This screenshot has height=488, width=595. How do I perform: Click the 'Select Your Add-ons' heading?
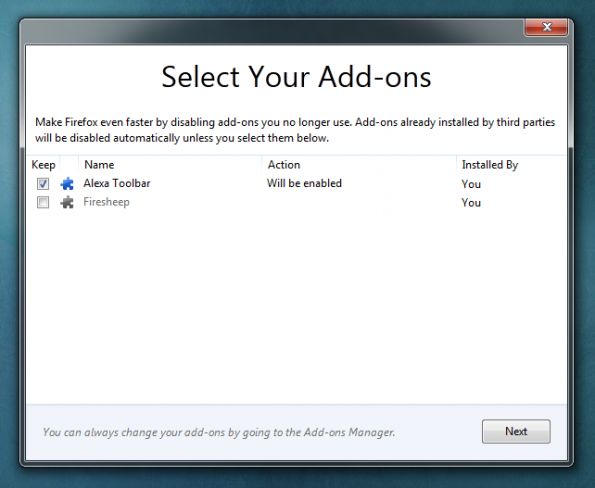pos(296,77)
